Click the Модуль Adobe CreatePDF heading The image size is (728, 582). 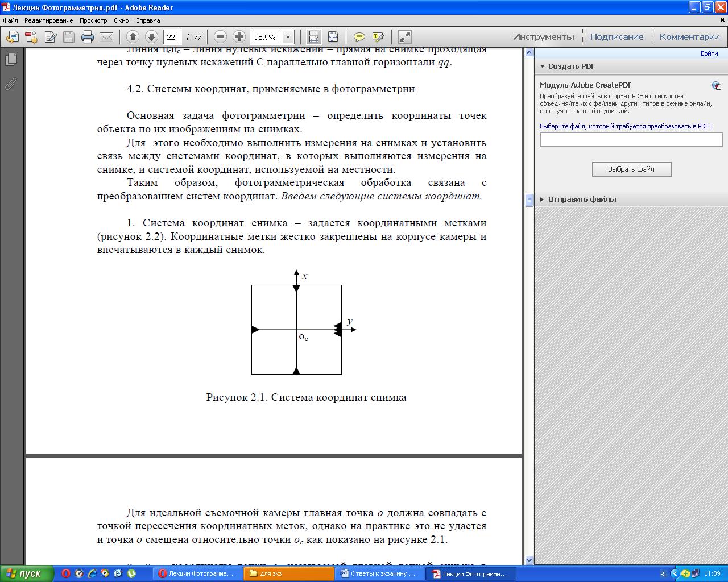click(586, 85)
